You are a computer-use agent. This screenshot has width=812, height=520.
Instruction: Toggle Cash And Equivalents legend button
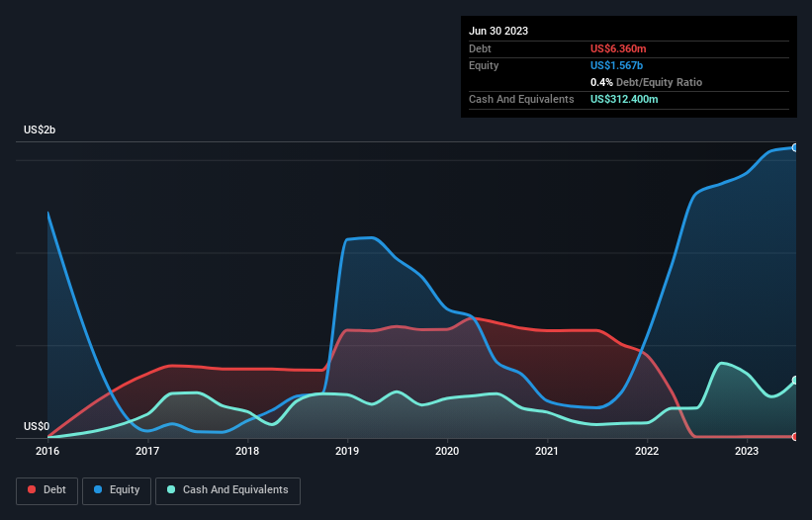pyautogui.click(x=227, y=490)
